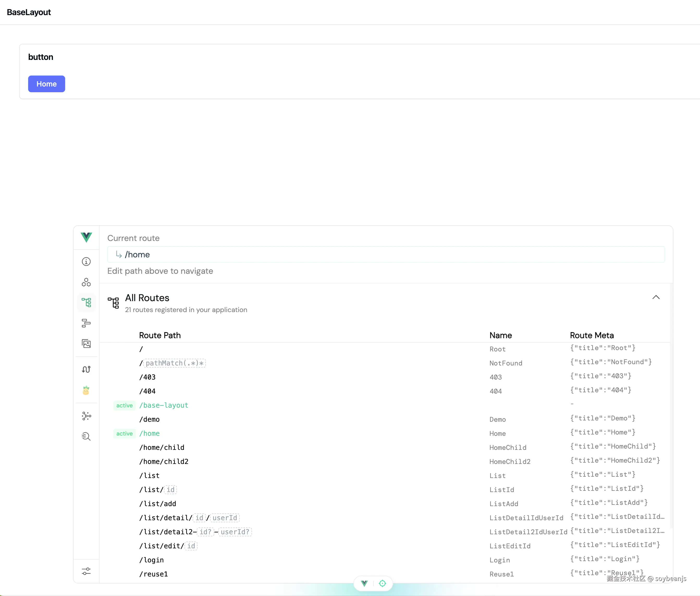This screenshot has height=596, width=700.
Task: Click the /list/add route row
Action: pyautogui.click(x=157, y=504)
